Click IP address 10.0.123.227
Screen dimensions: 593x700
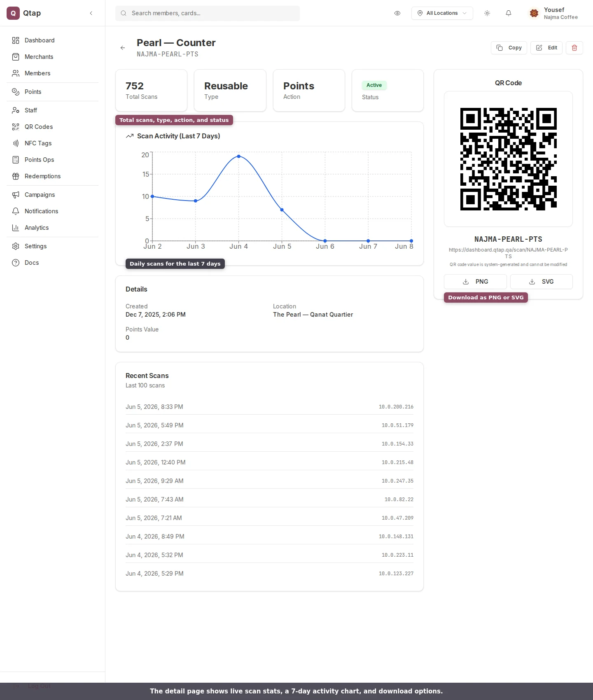coord(396,574)
